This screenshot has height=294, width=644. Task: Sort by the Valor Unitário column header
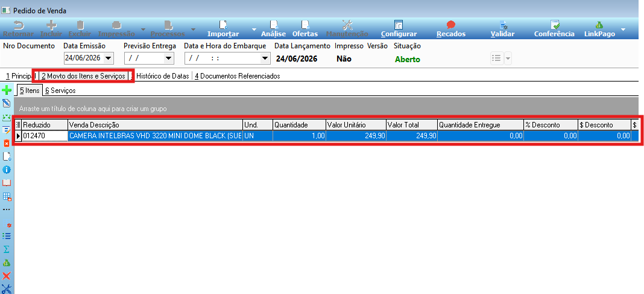(x=356, y=124)
